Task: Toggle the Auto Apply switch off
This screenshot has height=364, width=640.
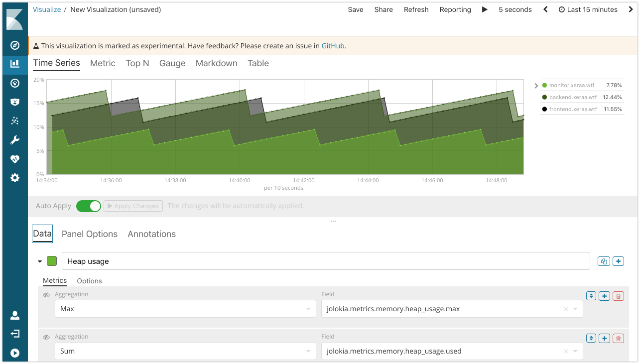Action: [x=89, y=206]
